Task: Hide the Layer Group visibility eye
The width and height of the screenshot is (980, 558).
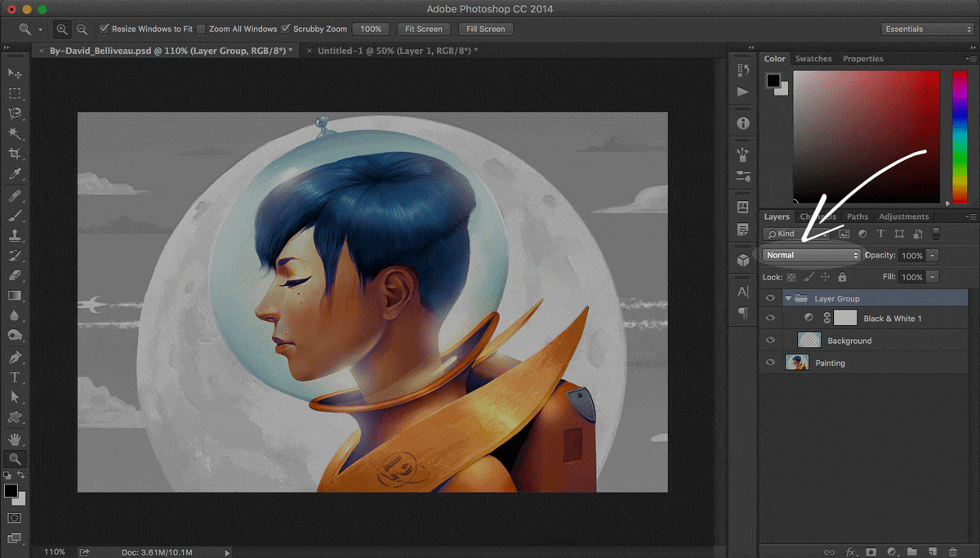Action: point(770,298)
